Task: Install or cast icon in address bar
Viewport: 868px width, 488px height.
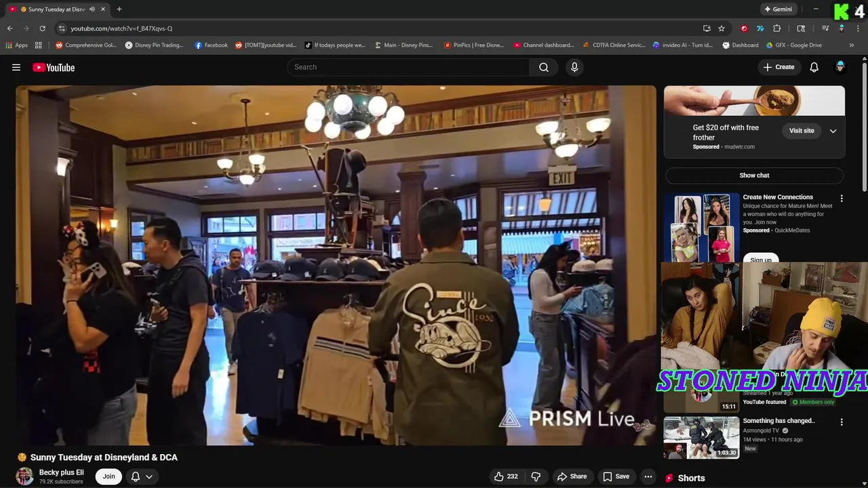Action: [x=707, y=28]
